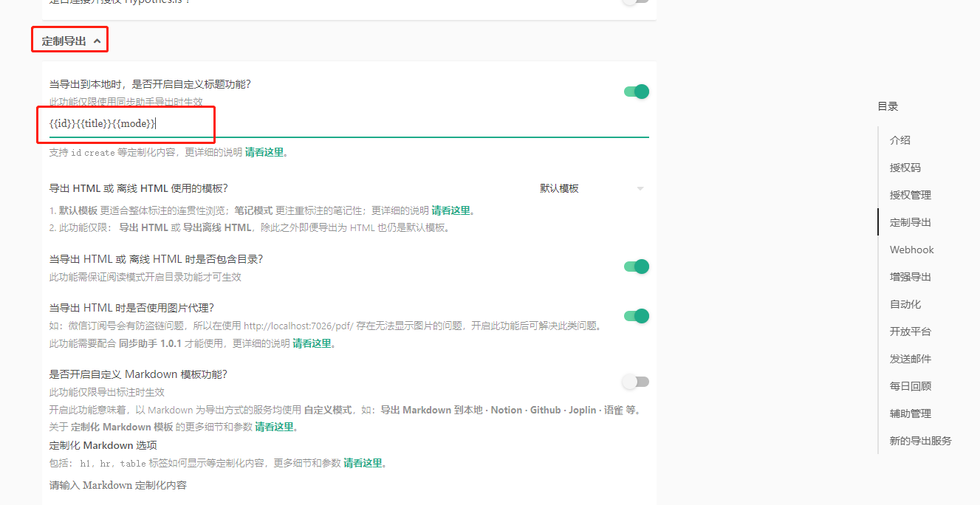
Task: Go to 发送邮件 in the table of contents
Action: (x=911, y=359)
